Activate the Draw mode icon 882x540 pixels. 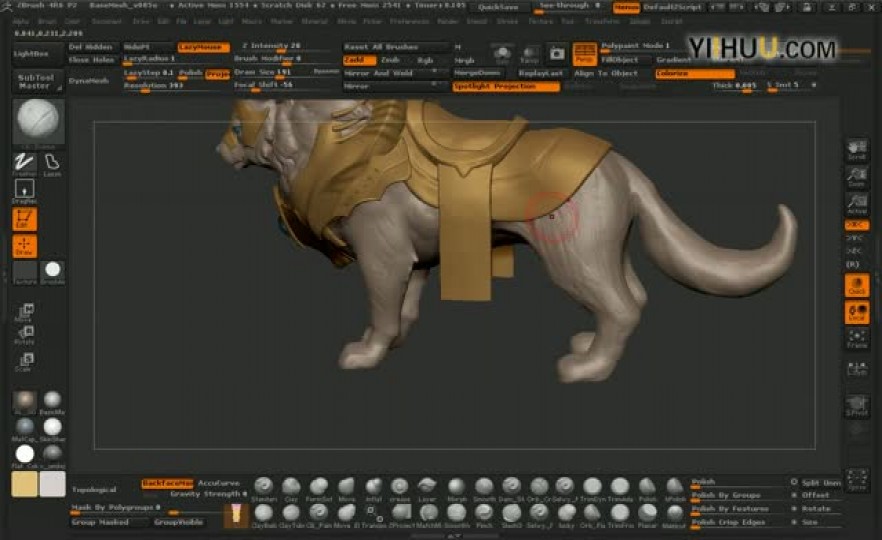[24, 246]
